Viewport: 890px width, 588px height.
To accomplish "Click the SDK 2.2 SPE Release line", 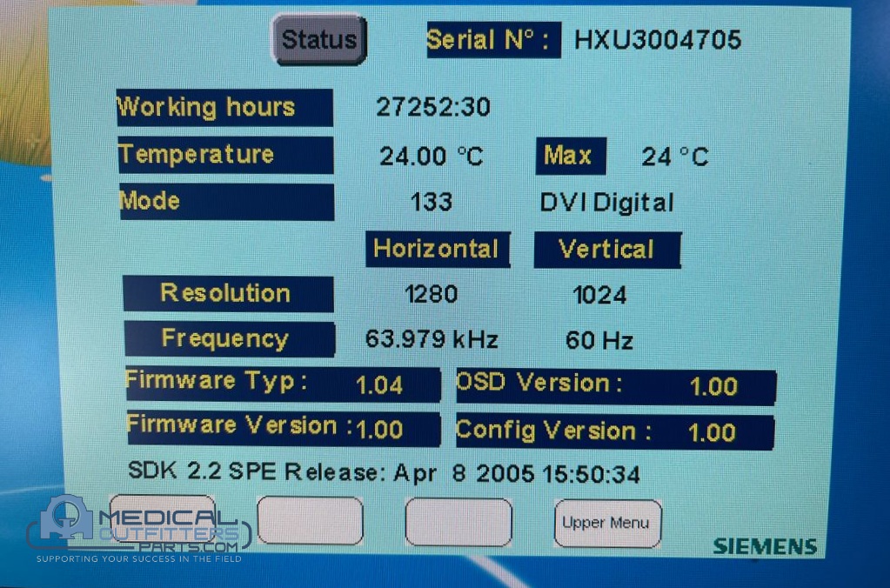I will (x=385, y=472).
